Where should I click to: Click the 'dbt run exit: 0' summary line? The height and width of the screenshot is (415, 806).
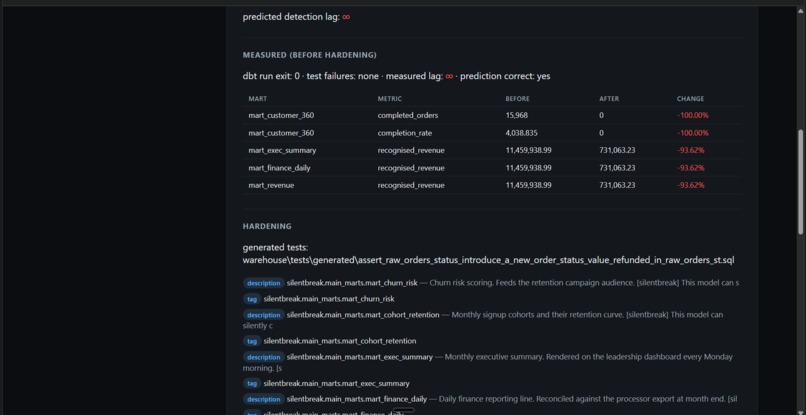396,76
